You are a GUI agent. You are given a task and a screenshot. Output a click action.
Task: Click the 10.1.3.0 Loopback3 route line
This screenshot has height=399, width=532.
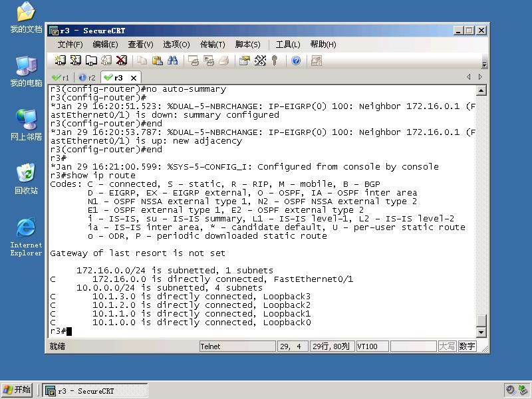180,297
